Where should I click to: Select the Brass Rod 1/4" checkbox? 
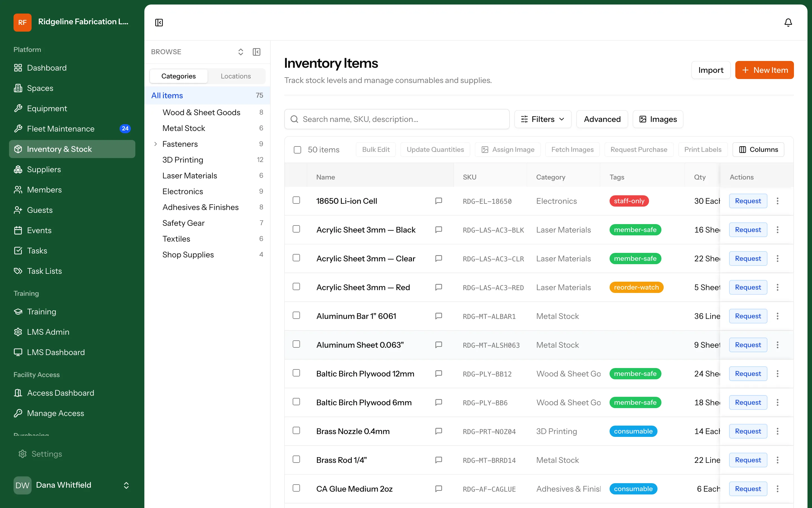296,459
